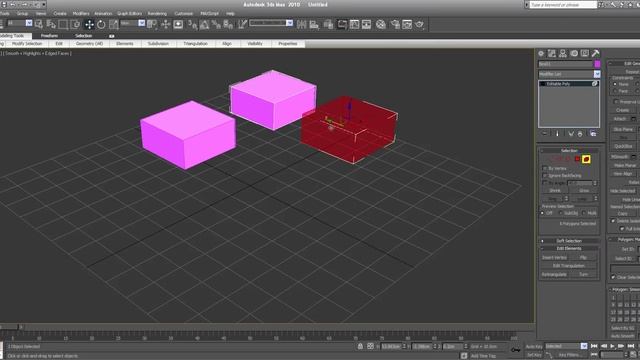The image size is (640, 360).
Task: Open the Hierarchy panel tab icon
Action: [x=563, y=53]
